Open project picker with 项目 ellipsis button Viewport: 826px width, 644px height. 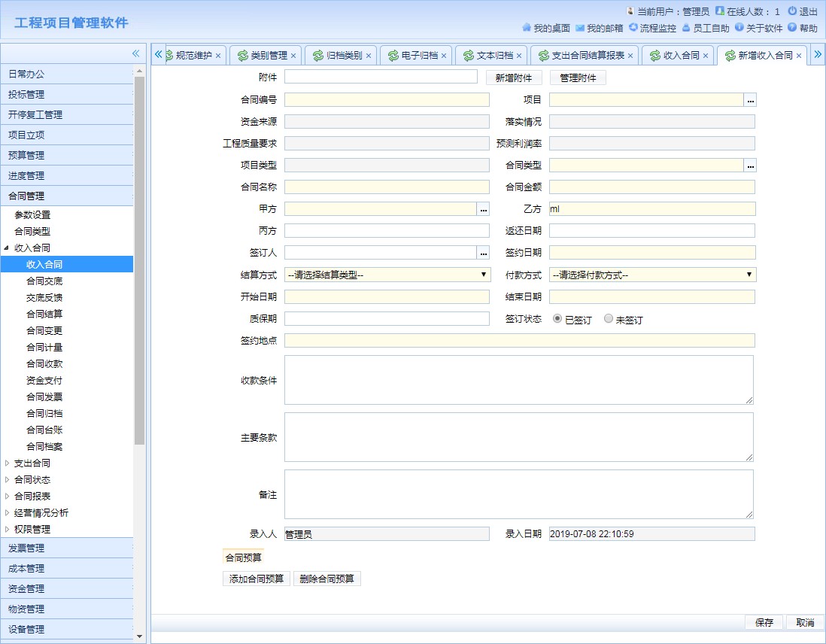point(750,99)
